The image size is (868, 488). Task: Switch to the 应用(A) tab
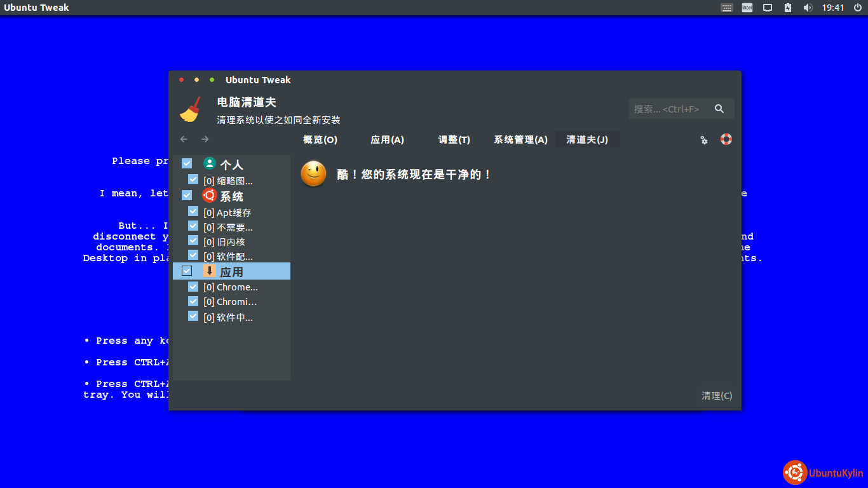[388, 140]
